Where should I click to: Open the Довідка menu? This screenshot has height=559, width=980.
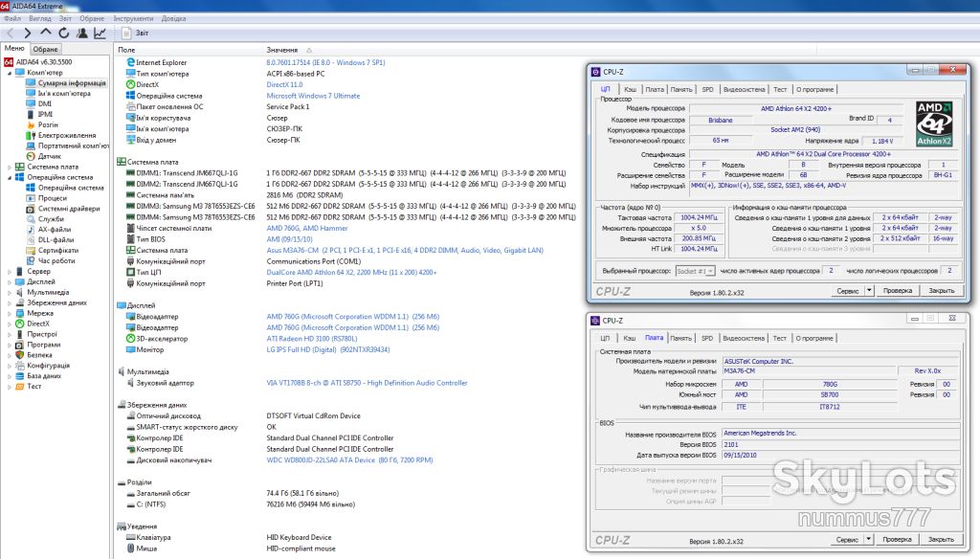point(174,19)
